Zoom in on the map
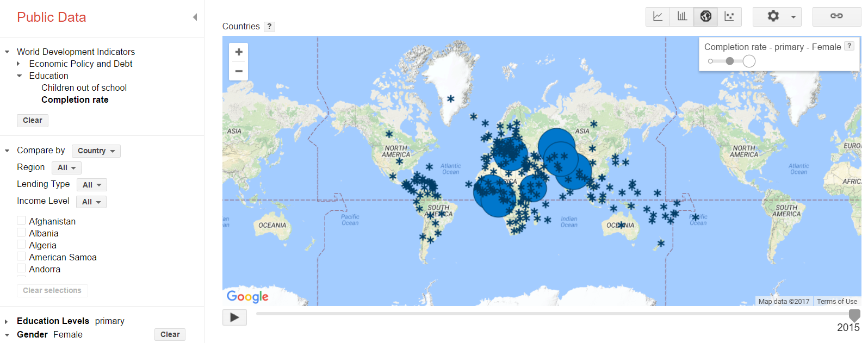 click(239, 52)
